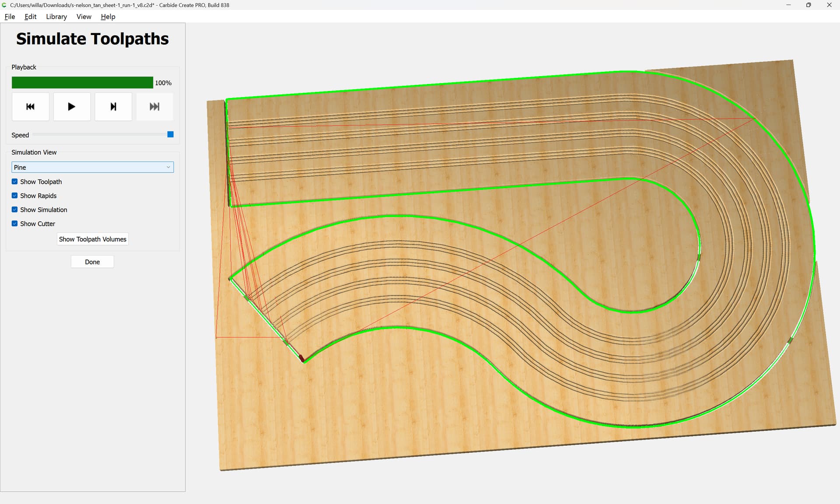Viewport: 840px width, 504px height.
Task: Toggle the Show Rapids checkbox
Action: [x=15, y=196]
